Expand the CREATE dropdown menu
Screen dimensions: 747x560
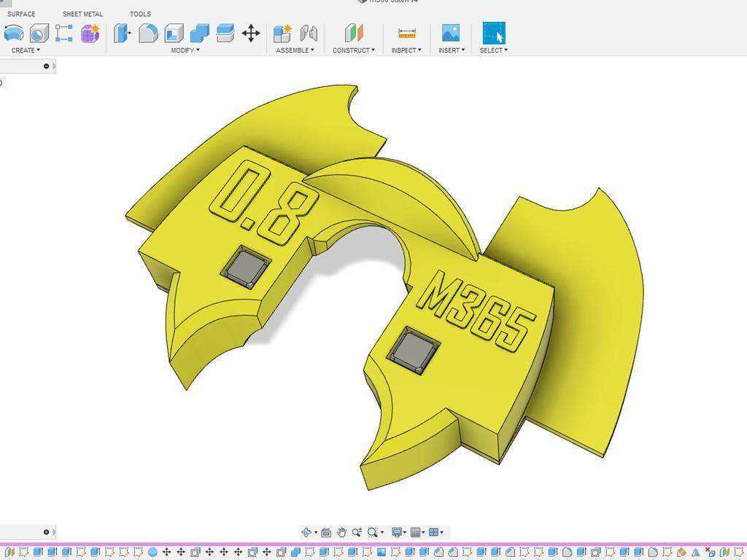(26, 50)
